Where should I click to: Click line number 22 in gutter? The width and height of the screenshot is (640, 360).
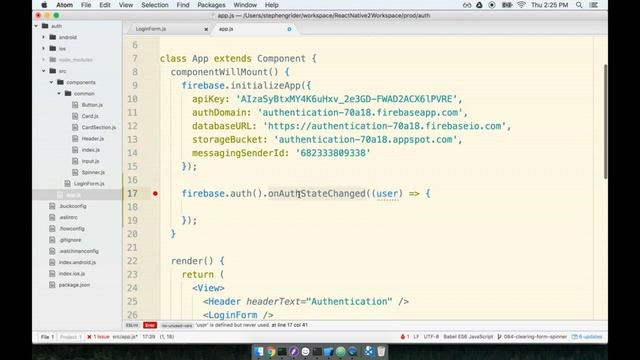[x=132, y=261]
